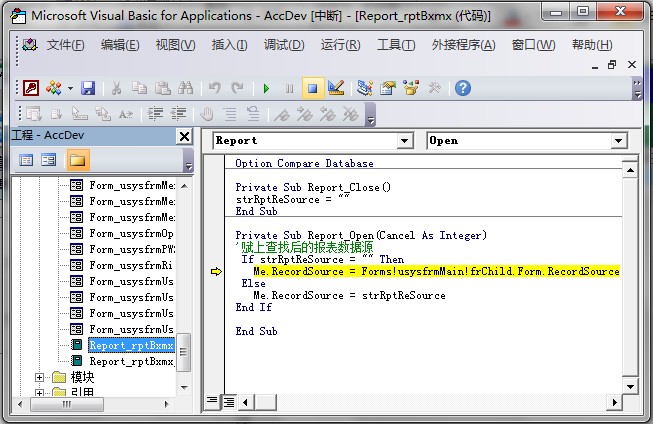The height and width of the screenshot is (424, 653).
Task: Restore the inner code window
Action: click(x=612, y=65)
